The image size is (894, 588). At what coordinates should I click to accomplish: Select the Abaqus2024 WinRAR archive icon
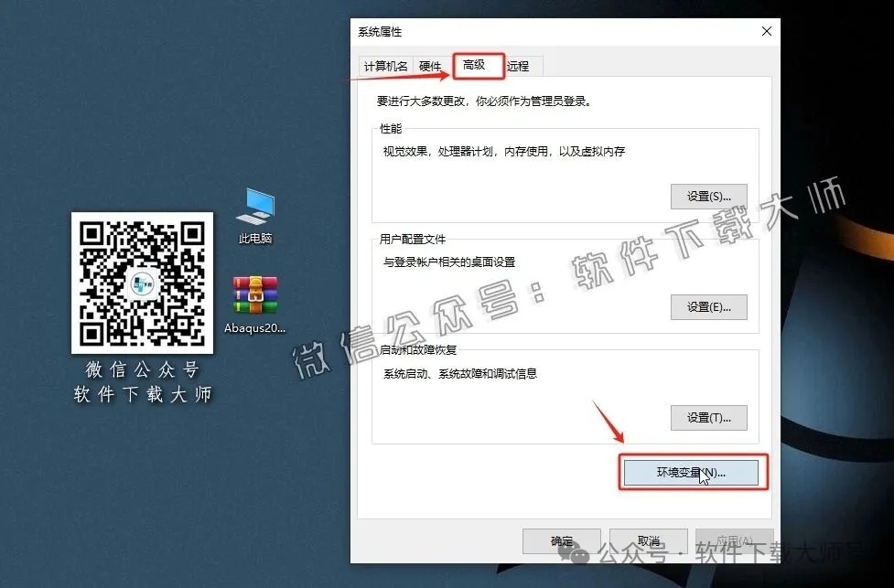point(253,297)
